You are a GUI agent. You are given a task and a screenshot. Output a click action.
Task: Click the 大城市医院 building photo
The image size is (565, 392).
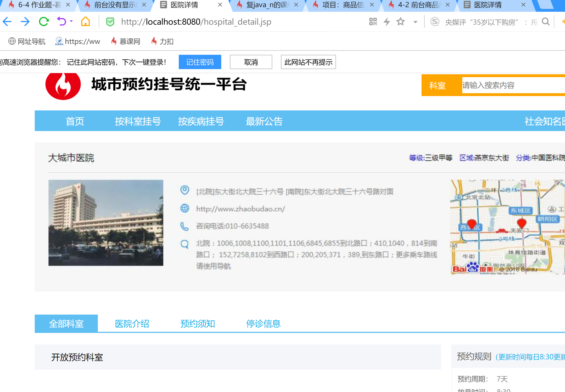(x=106, y=223)
